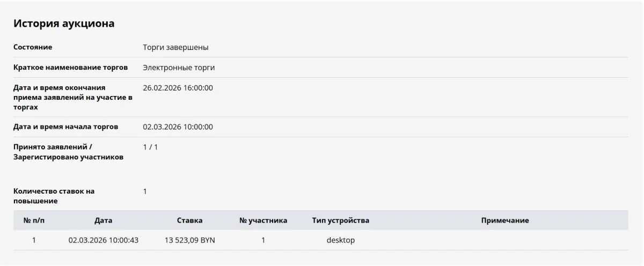The image size is (644, 266).
Task: Click the "Дата" column header
Action: 104,220
